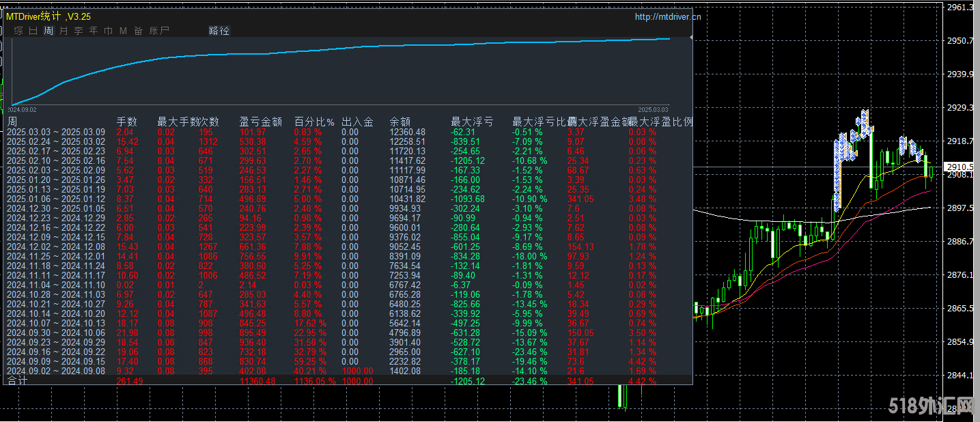
Task: Click the 手数 lots column header
Action: coord(127,122)
